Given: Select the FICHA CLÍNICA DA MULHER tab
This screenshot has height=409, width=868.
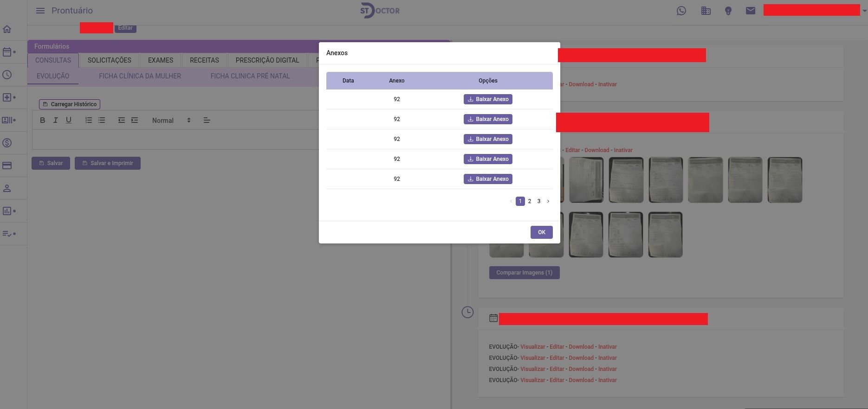Looking at the screenshot, I should [x=140, y=76].
